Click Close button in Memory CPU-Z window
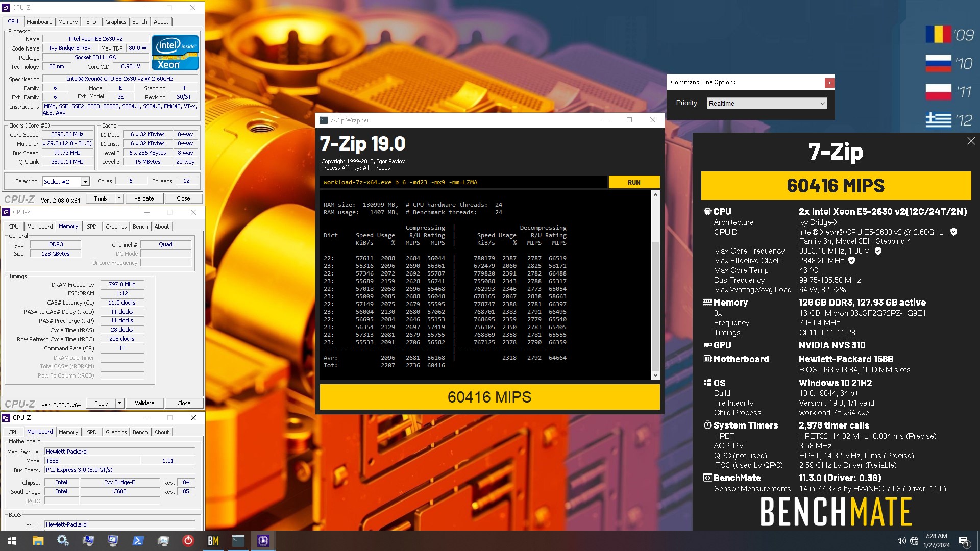 pyautogui.click(x=184, y=403)
